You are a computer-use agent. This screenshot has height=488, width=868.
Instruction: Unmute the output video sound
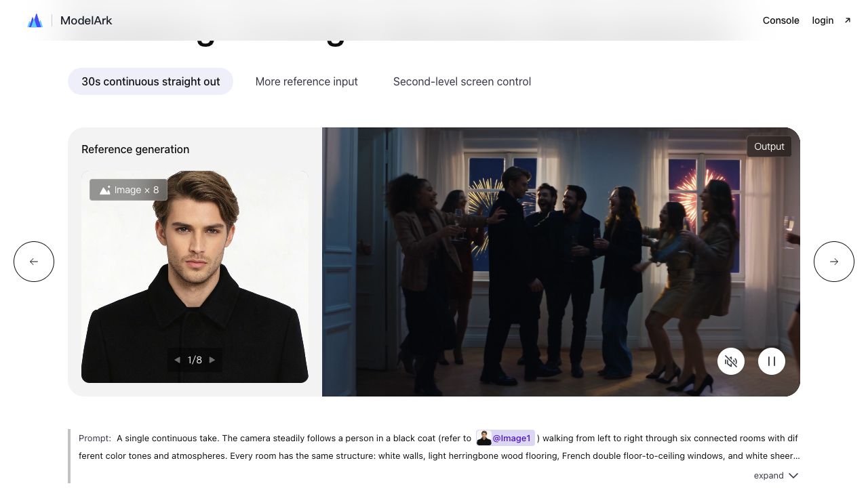pyautogui.click(x=731, y=361)
